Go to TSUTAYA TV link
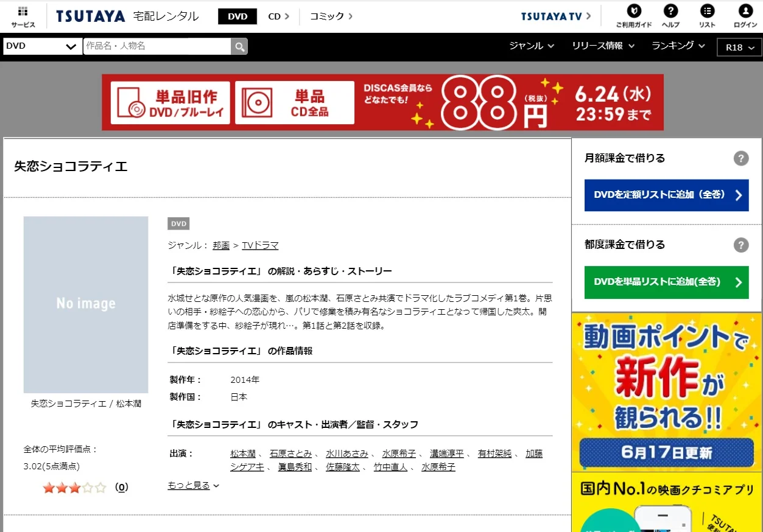 coord(556,16)
